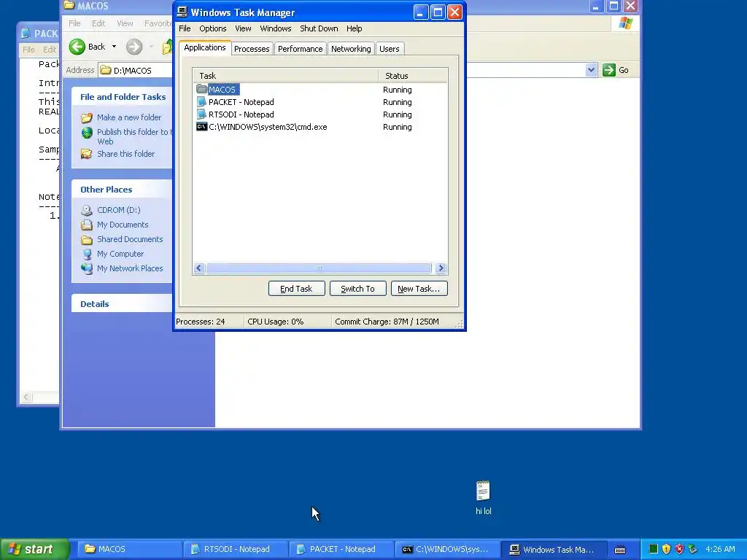
Task: Click the Task Manager title bar icon
Action: click(x=182, y=12)
